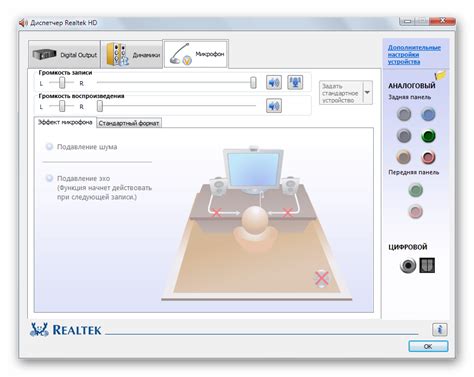Enable echo cancellation option
This screenshot has height=377, width=474.
[49, 178]
